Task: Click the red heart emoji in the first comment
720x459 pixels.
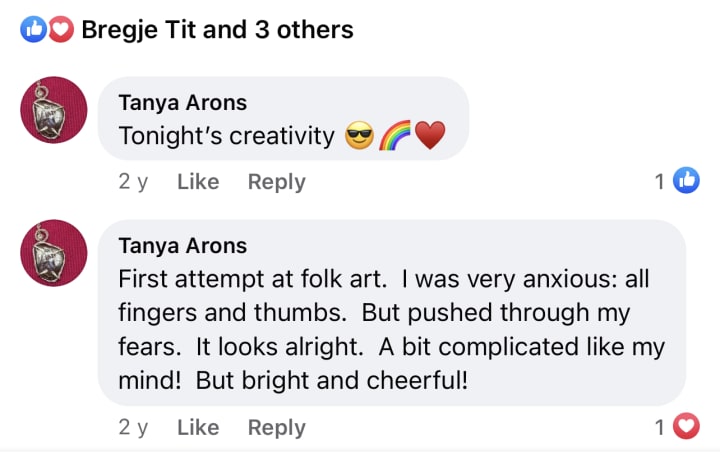Action: click(x=429, y=135)
